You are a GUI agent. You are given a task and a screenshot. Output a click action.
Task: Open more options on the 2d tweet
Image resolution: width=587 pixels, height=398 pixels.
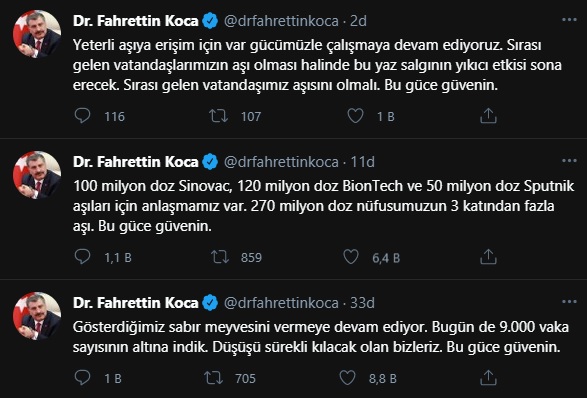pyautogui.click(x=569, y=19)
